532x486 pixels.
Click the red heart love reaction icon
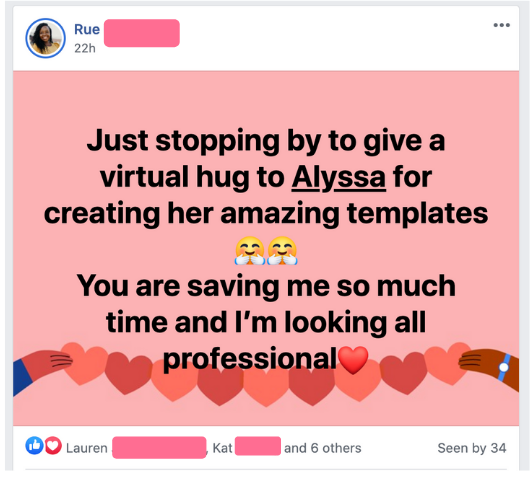[53, 445]
